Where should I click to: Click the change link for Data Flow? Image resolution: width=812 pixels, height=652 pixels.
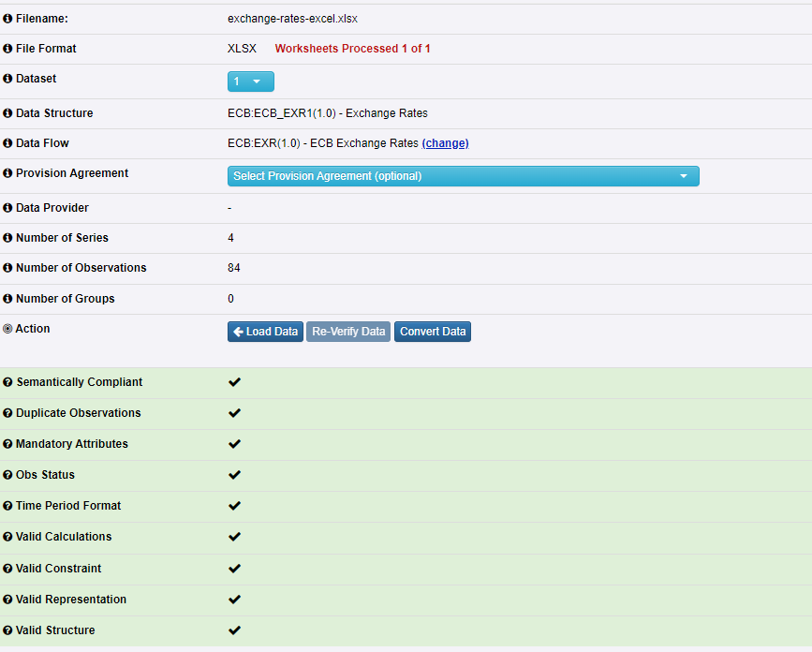click(x=445, y=143)
